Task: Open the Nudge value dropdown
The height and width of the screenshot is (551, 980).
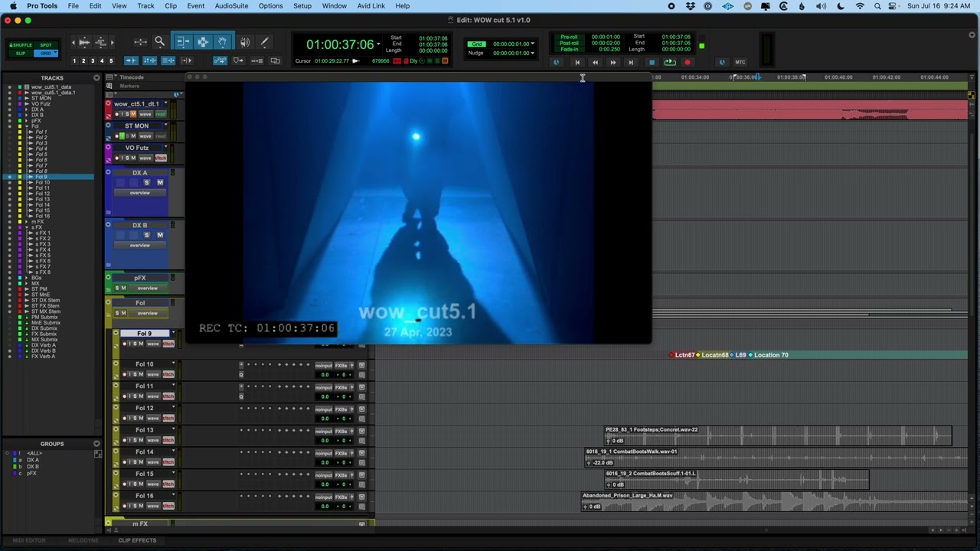Action: (532, 53)
